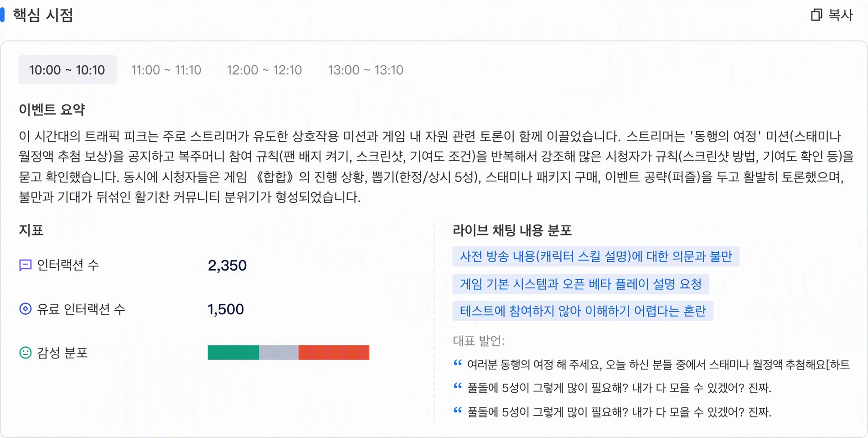Click the gray neutral sentiment bar segment
This screenshot has height=438, width=868.
279,353
